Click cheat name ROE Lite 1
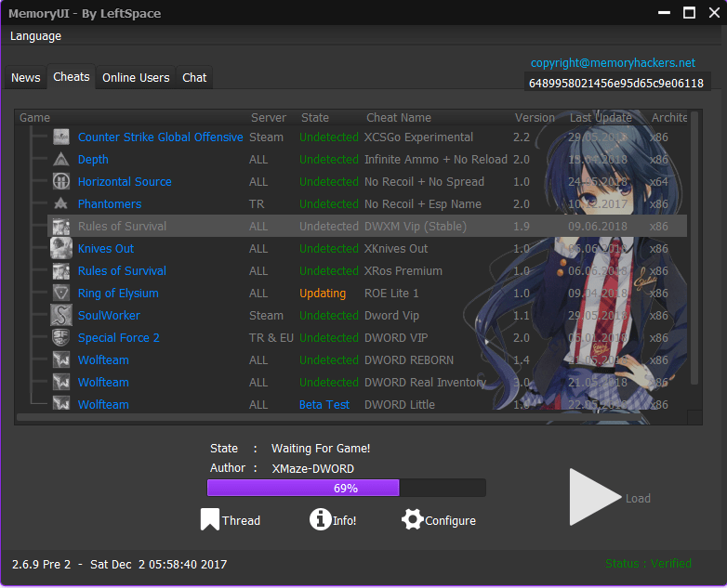 391,294
